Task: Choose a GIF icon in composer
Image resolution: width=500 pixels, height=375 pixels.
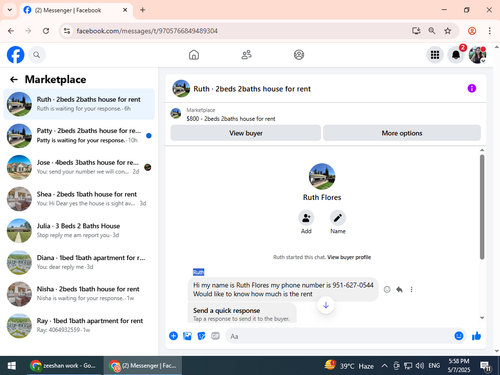Action: [x=215, y=336]
